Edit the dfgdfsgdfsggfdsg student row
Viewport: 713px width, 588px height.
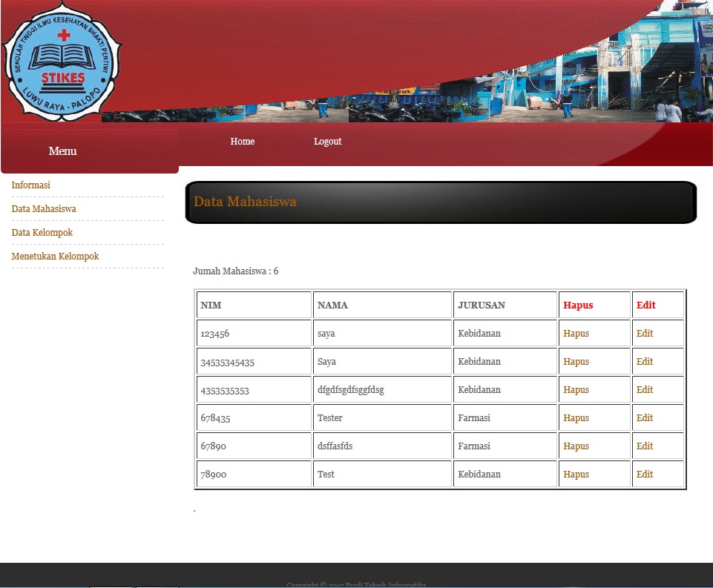tap(645, 390)
